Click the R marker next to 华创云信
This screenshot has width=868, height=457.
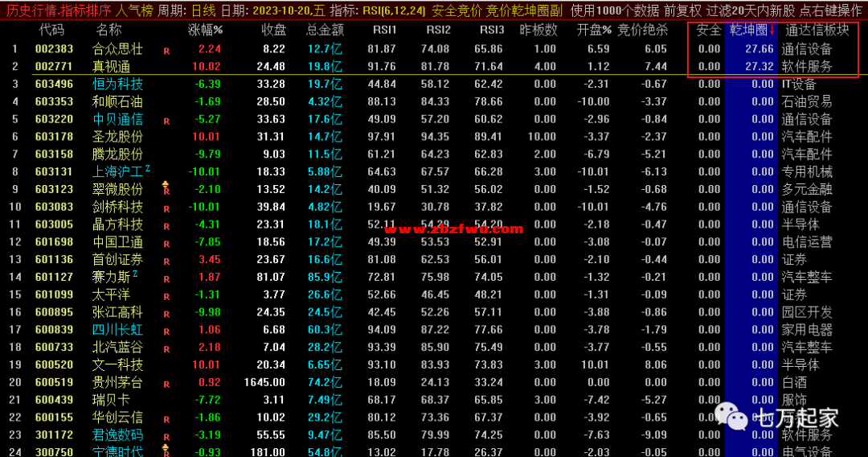166,420
